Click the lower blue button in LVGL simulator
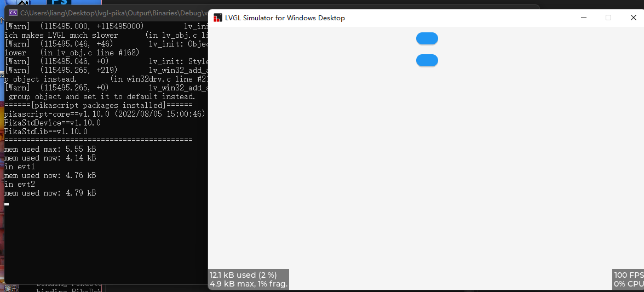644x292 pixels. (x=427, y=60)
